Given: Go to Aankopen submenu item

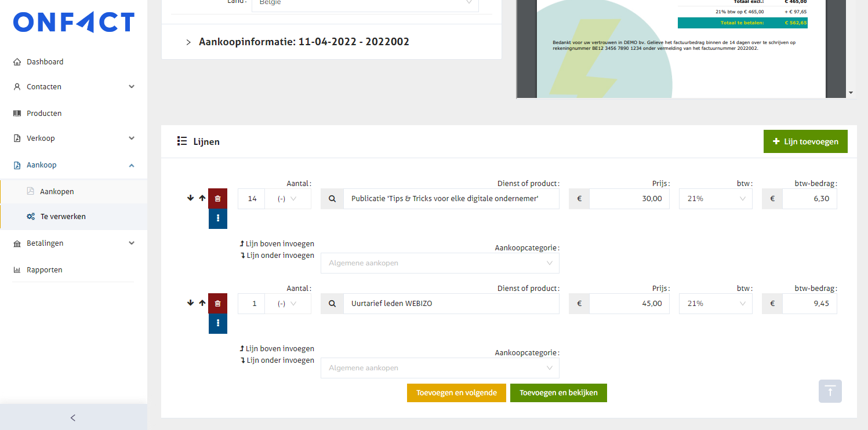Looking at the screenshot, I should pos(57,192).
